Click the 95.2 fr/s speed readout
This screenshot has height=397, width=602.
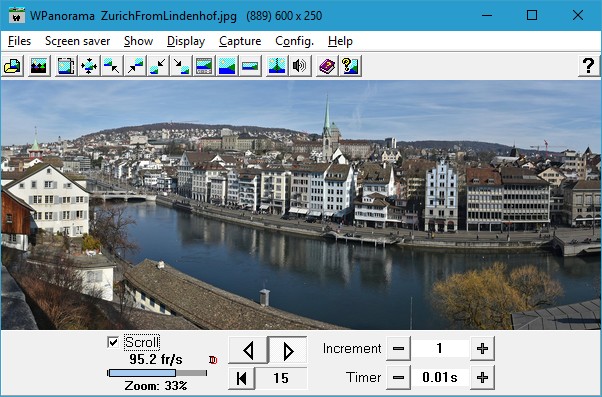click(x=155, y=360)
